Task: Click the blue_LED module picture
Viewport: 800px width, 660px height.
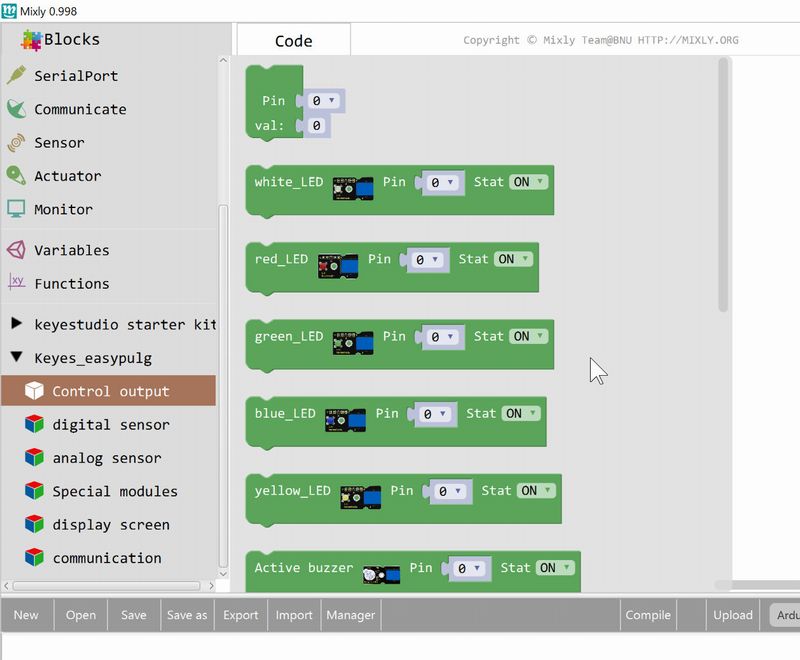Action: [345, 420]
